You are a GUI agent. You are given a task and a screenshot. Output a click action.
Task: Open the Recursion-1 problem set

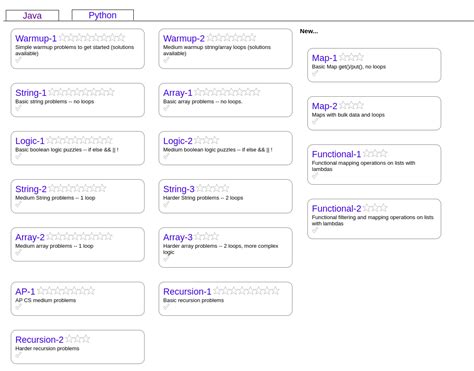point(187,291)
